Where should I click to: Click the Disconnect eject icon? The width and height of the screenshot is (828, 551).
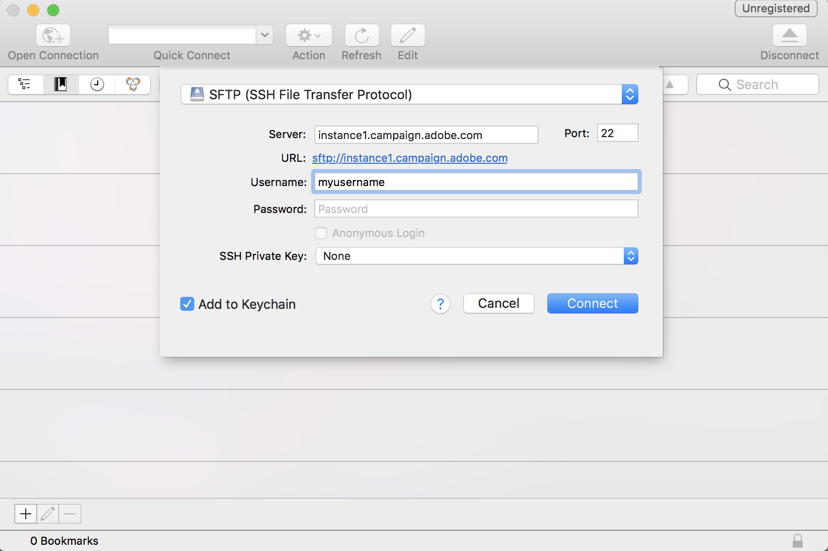789,35
